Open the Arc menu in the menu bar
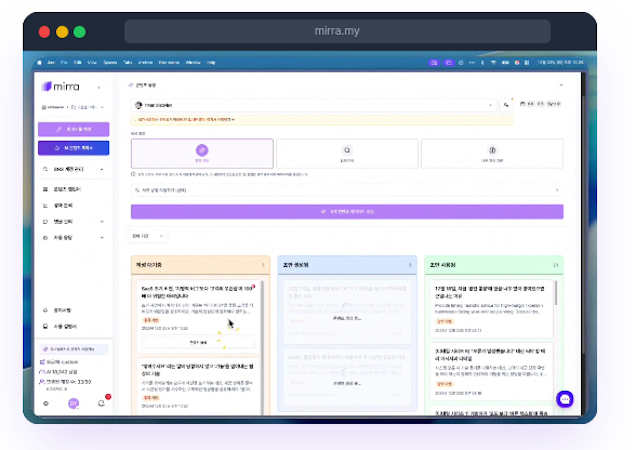The image size is (632, 450). [x=51, y=62]
